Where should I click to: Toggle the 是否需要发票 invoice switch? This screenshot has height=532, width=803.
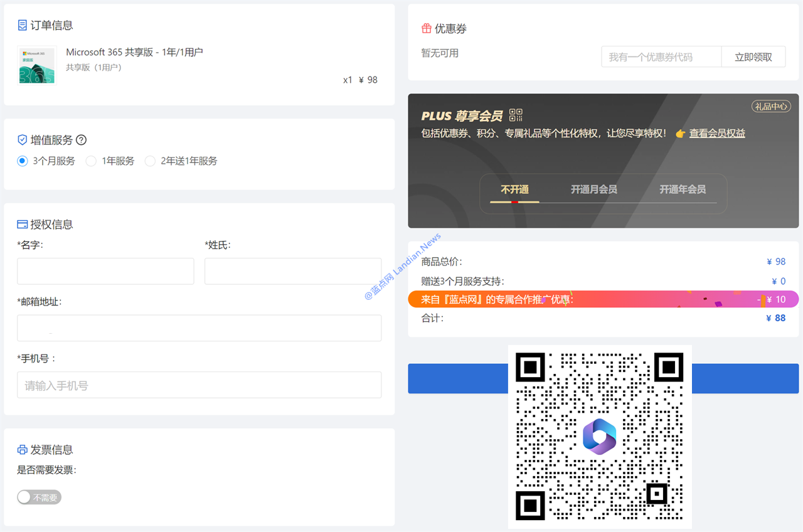[x=39, y=497]
